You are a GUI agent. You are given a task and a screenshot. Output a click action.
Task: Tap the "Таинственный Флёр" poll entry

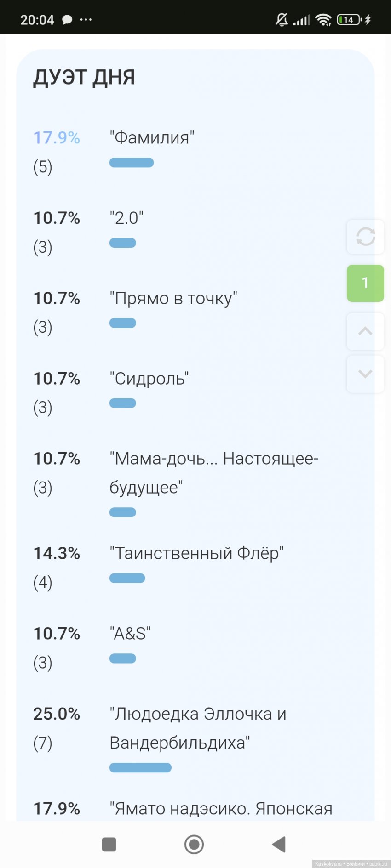pos(196,553)
